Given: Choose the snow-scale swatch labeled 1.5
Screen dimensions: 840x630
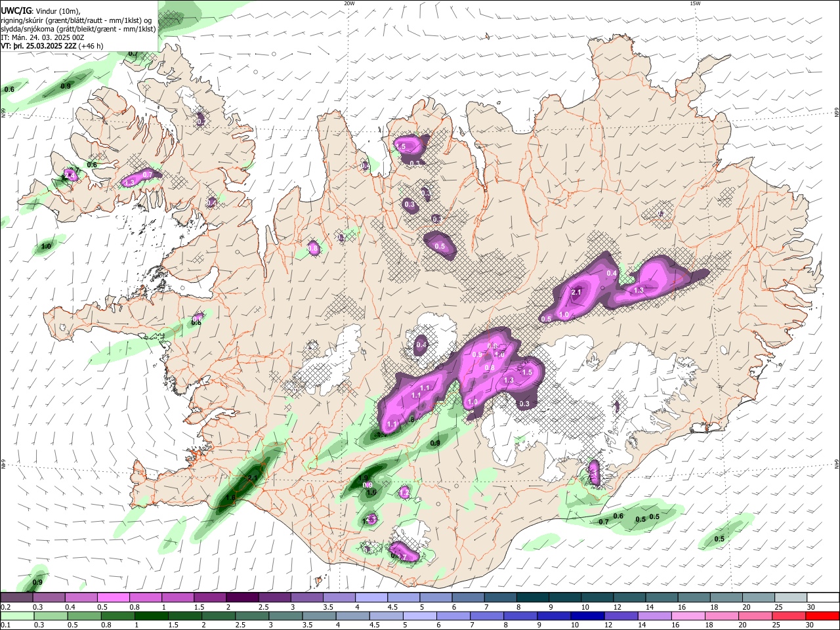Looking at the screenshot, I should tap(210, 597).
